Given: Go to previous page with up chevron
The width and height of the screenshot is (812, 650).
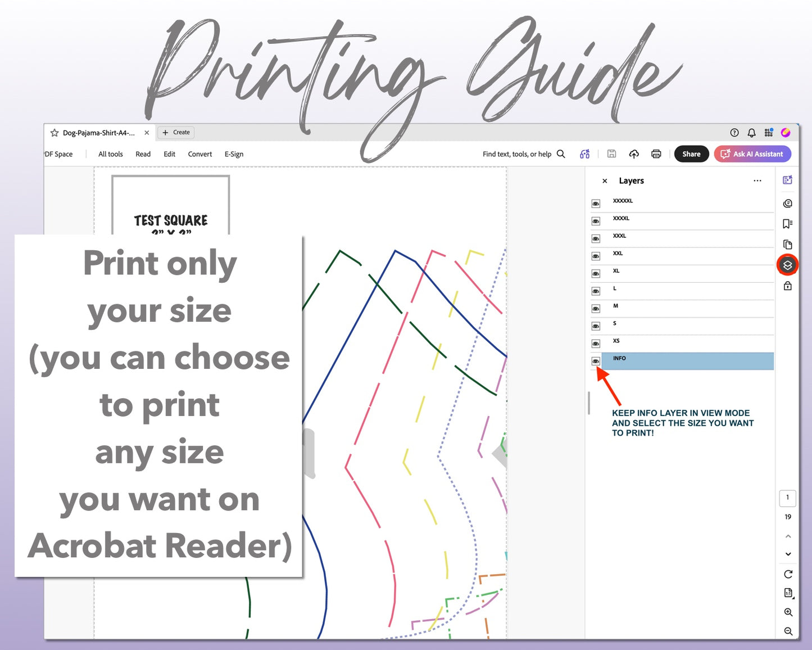Looking at the screenshot, I should pyautogui.click(x=788, y=536).
